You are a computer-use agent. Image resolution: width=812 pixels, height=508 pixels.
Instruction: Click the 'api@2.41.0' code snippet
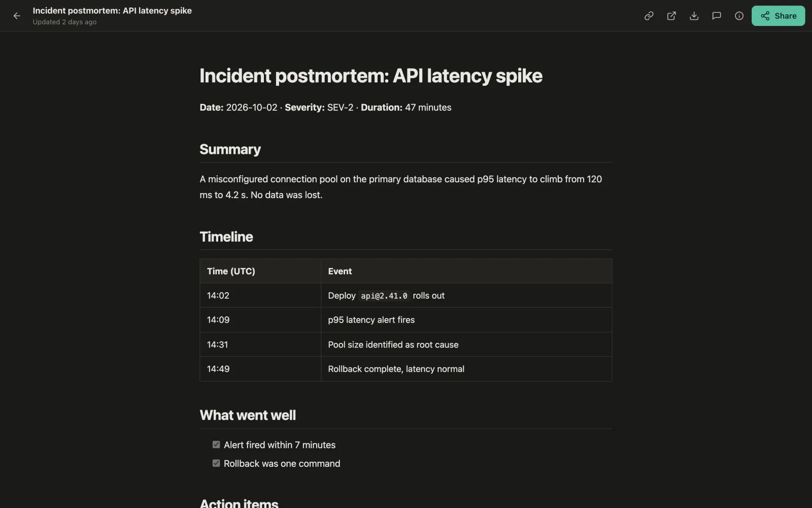(384, 296)
